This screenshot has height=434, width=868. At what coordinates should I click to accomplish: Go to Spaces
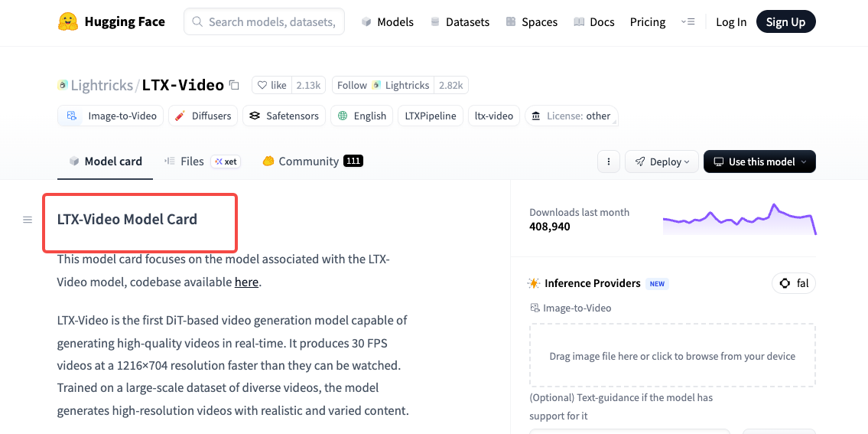pos(532,21)
